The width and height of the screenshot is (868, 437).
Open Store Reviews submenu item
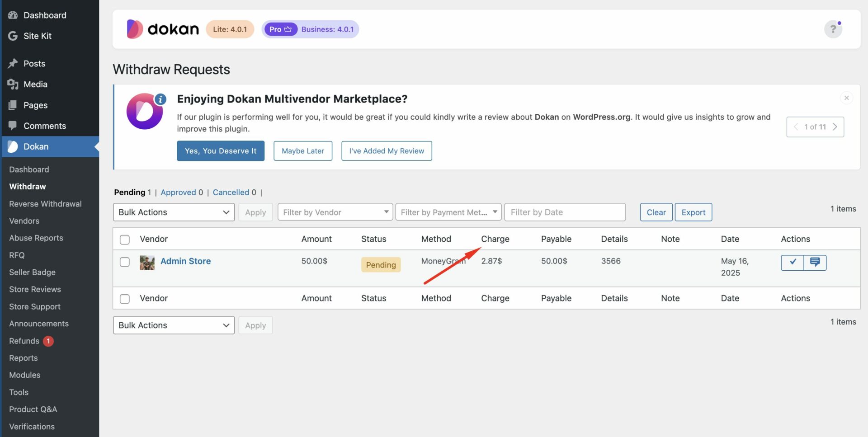pos(35,289)
